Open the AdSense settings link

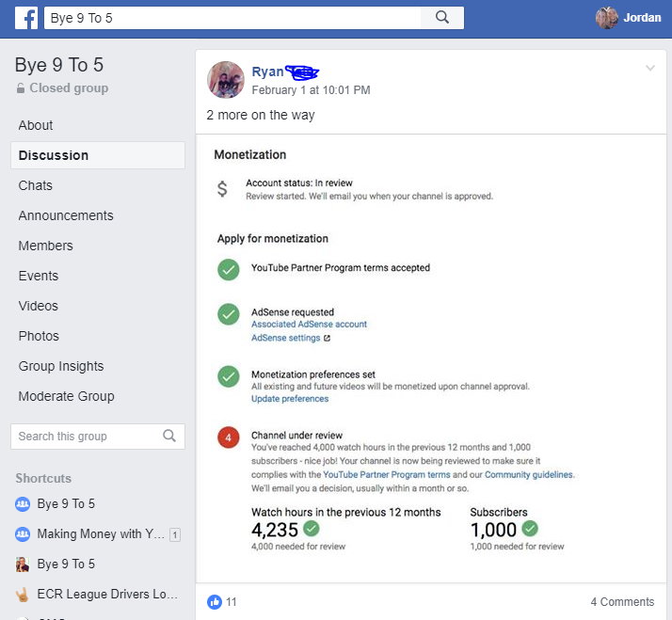coord(285,338)
